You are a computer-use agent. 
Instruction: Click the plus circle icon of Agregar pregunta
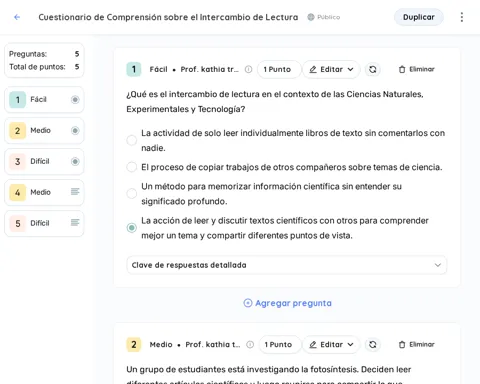[248, 303]
